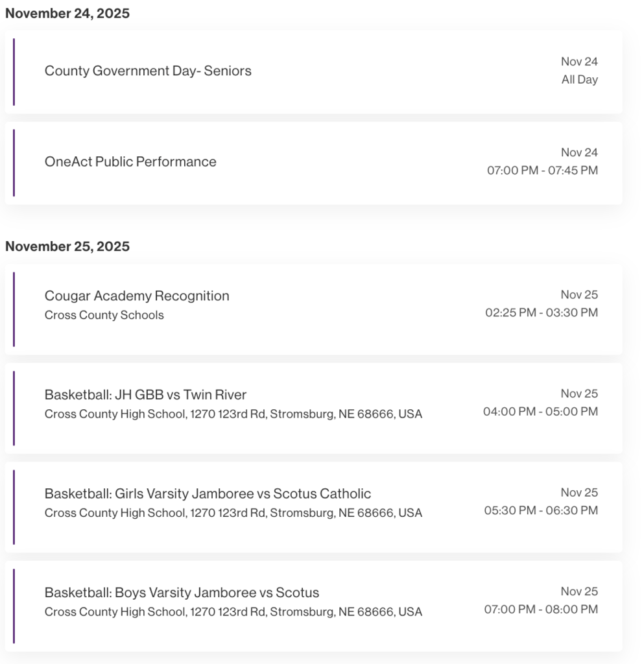Click Nov 24 date on OneAct card
Screen dimensions: 644x664
pos(579,152)
